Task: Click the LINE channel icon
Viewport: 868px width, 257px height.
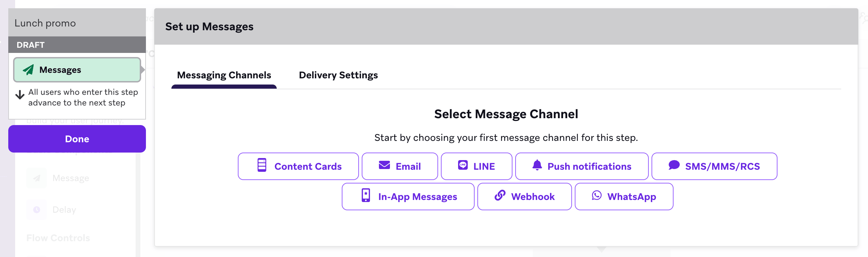Action: (x=463, y=165)
